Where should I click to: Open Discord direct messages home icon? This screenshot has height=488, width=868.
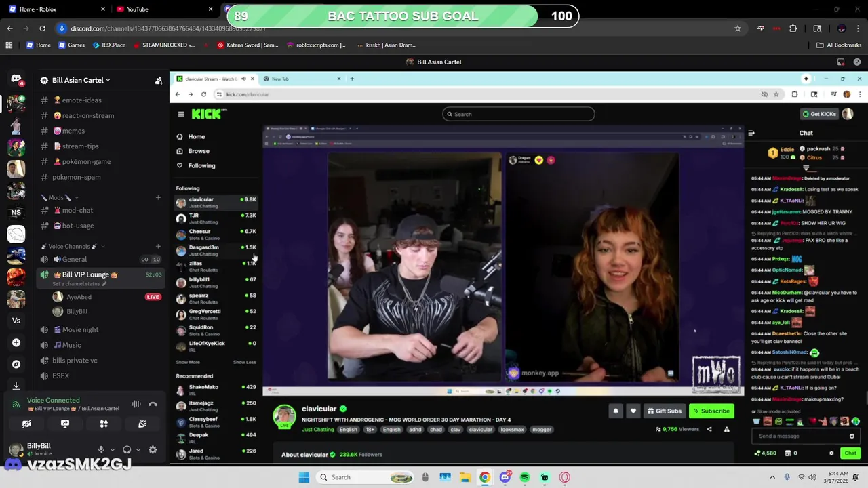coord(16,79)
